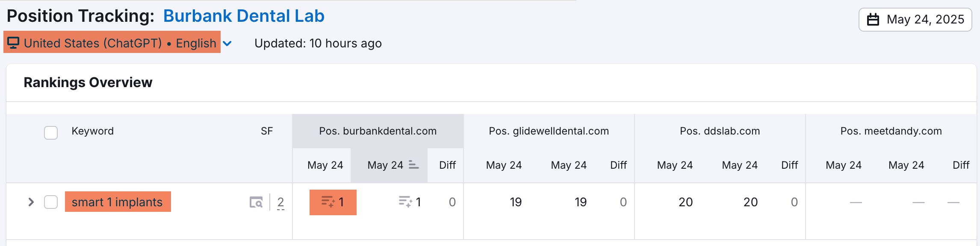The height and width of the screenshot is (246, 980).
Task: Open the Burbank Dental Lab project link
Action: (x=244, y=16)
